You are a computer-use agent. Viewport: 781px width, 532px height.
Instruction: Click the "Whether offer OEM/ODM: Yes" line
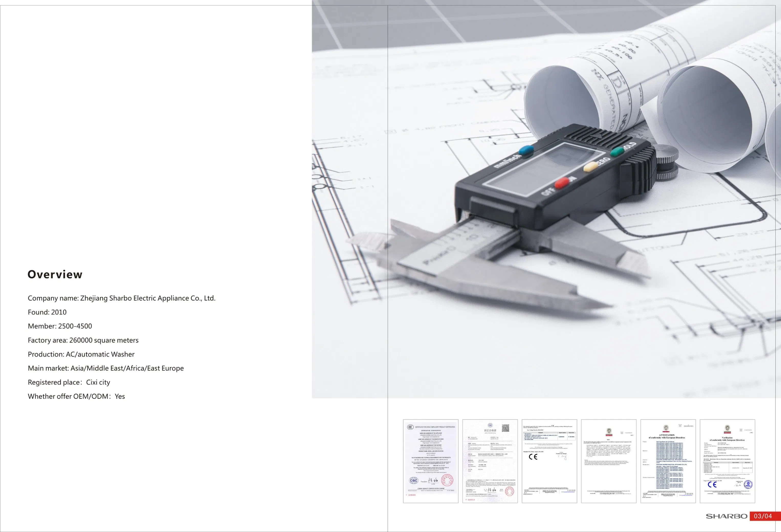pyautogui.click(x=76, y=396)
